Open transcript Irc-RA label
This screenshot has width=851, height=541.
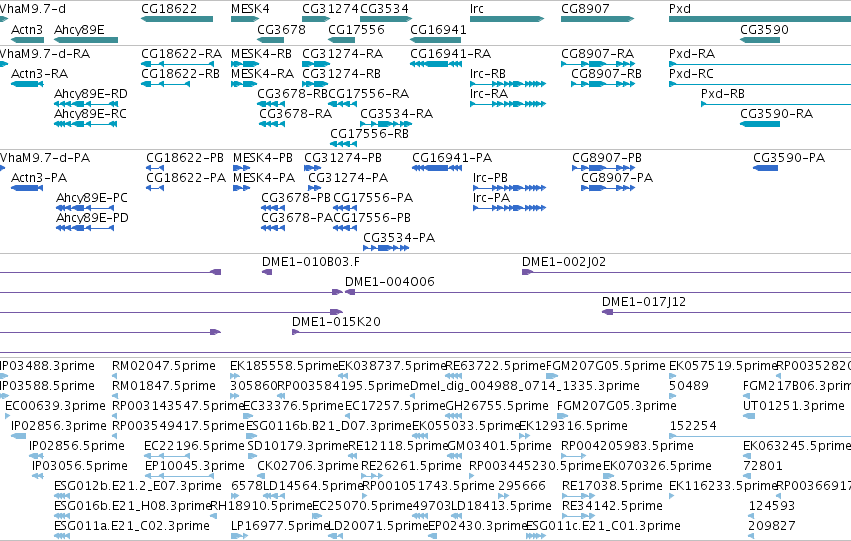tap(488, 94)
